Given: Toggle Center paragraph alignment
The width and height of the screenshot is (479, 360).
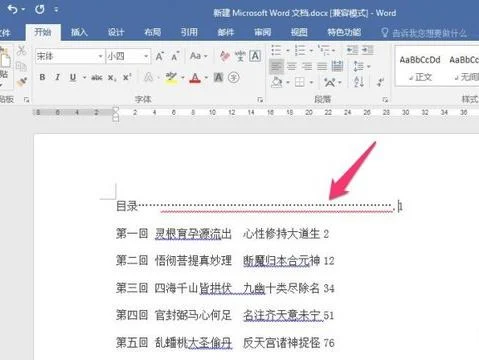Looking at the screenshot, I should [292, 66].
